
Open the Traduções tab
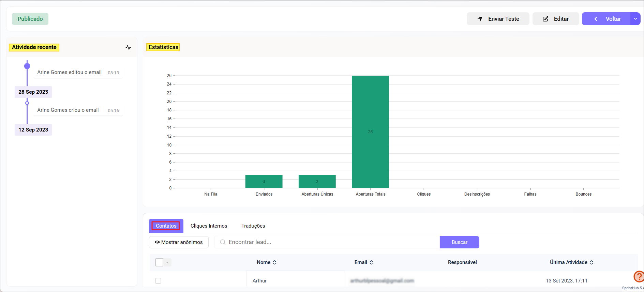pyautogui.click(x=253, y=226)
